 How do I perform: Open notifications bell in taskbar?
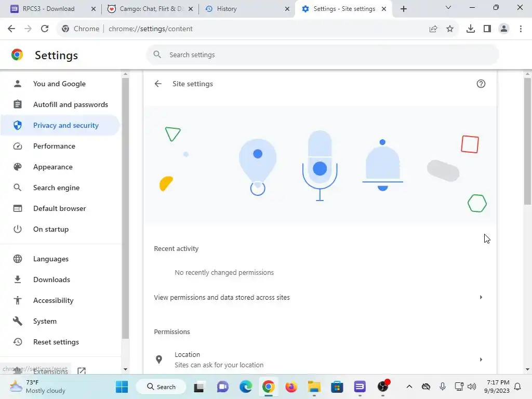coord(518,387)
